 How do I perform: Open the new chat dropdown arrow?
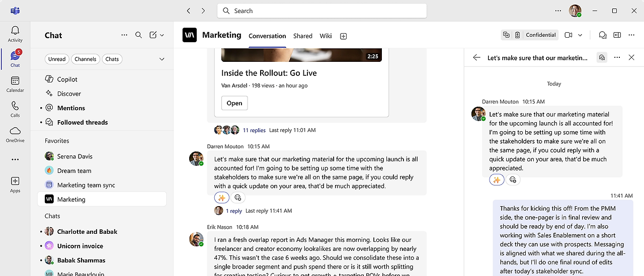(x=162, y=35)
